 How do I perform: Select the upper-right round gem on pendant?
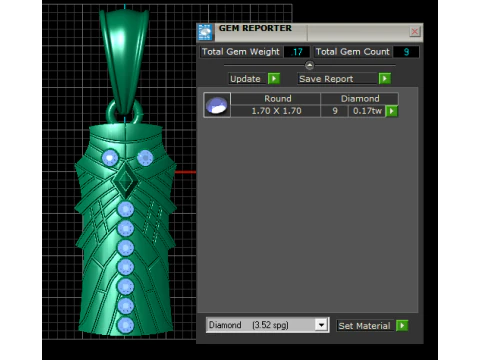pos(145,157)
